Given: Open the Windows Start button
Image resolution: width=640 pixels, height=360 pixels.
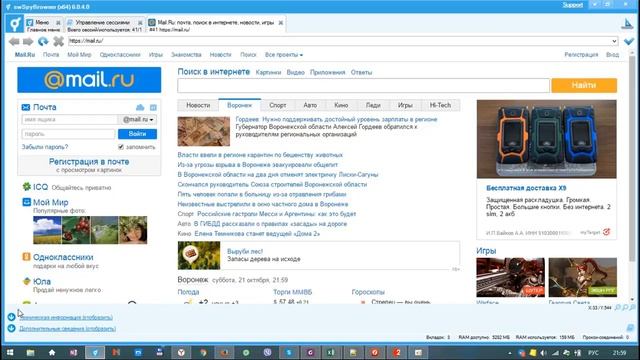Looking at the screenshot, I should coord(9,352).
